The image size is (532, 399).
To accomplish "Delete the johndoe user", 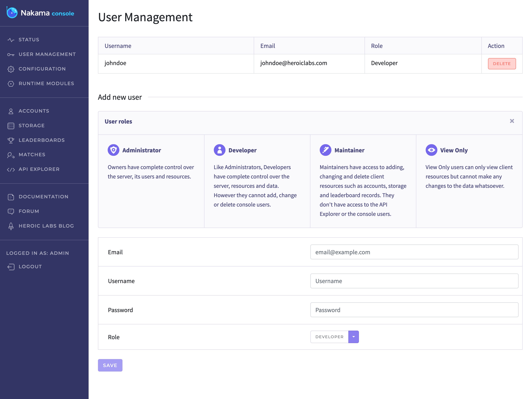I will (x=501, y=64).
